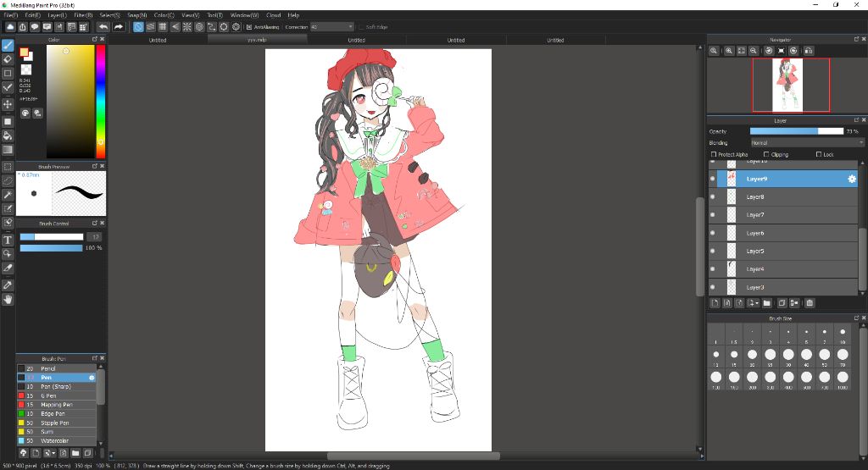Open the Correction value dropdown
The height and width of the screenshot is (470, 868).
point(331,26)
